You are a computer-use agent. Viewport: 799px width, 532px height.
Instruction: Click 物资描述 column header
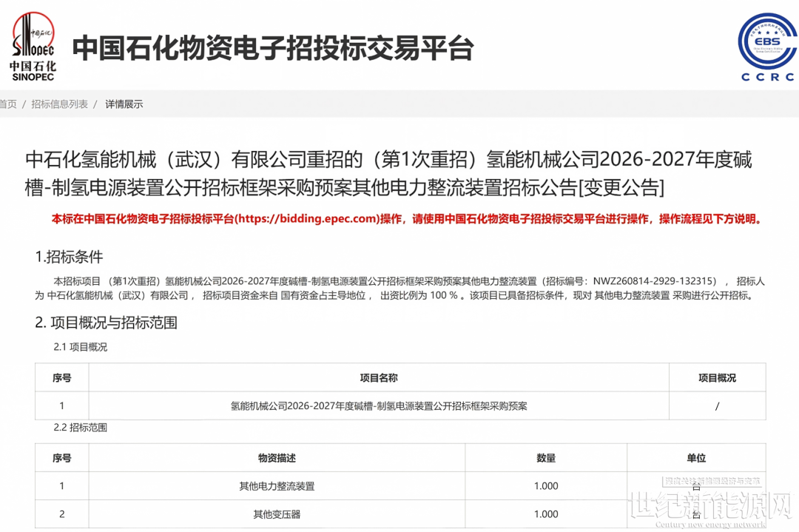tap(277, 458)
